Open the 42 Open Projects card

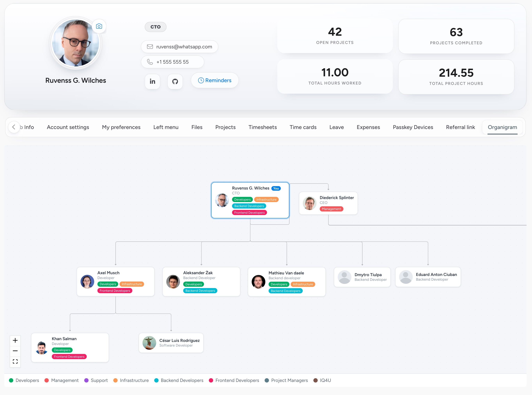point(335,36)
